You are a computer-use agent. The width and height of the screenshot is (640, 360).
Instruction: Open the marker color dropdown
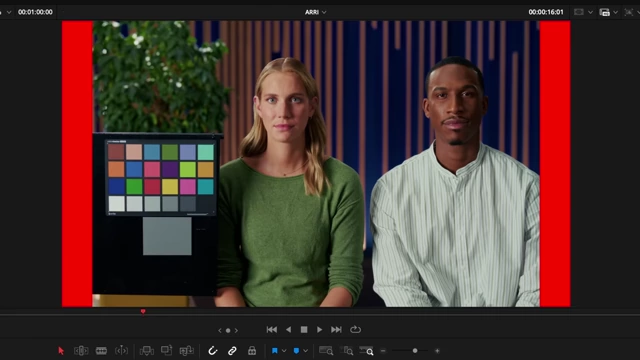(x=305, y=351)
